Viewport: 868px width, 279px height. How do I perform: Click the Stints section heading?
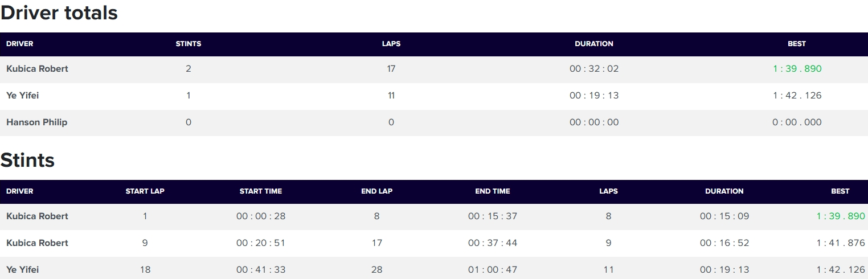click(27, 161)
